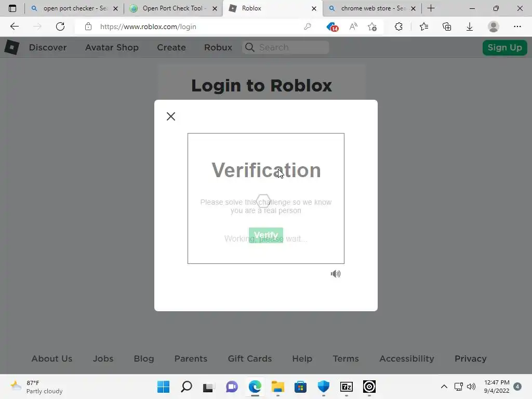Go to the Create section
532x399 pixels.
(x=171, y=47)
